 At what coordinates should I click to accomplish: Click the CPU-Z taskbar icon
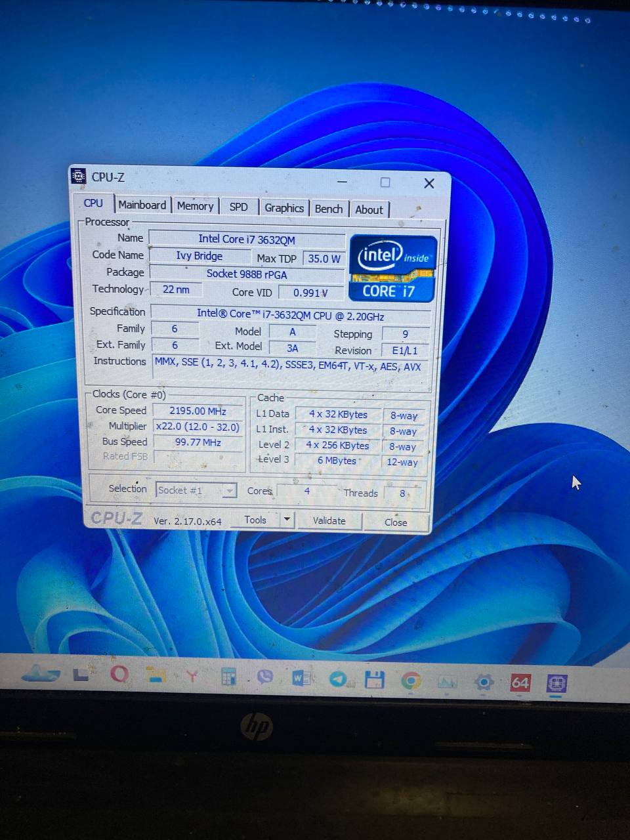click(x=557, y=684)
